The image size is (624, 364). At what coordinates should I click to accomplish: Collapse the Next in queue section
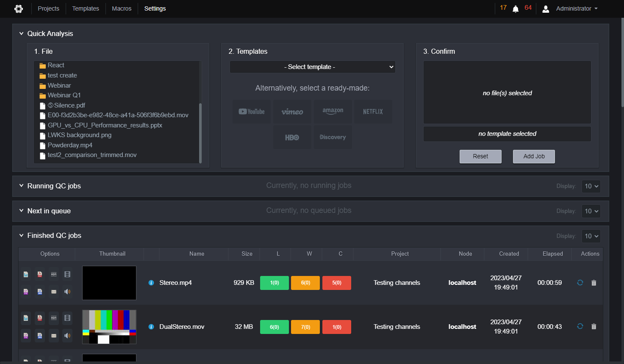[21, 211]
